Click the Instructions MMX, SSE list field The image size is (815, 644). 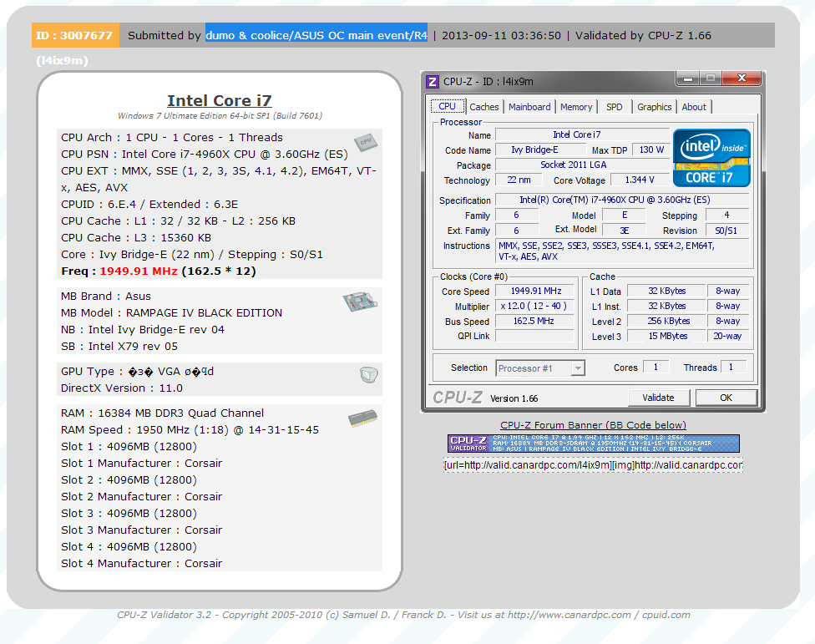tap(621, 251)
